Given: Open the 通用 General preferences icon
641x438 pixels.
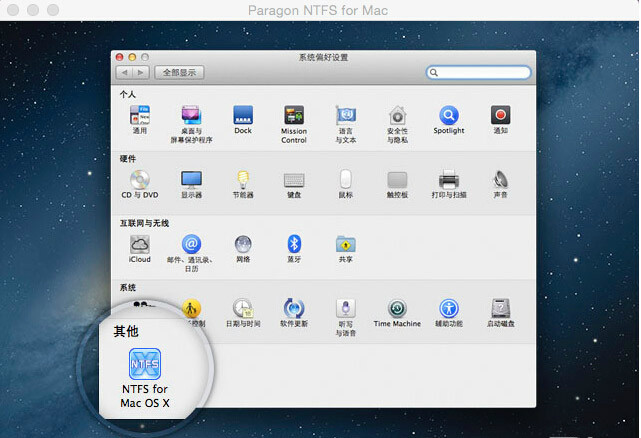Looking at the screenshot, I should [x=140, y=115].
